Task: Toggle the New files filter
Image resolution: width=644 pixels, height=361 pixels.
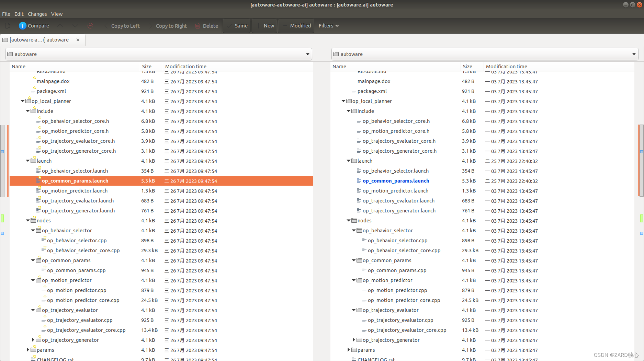Action: (x=265, y=26)
